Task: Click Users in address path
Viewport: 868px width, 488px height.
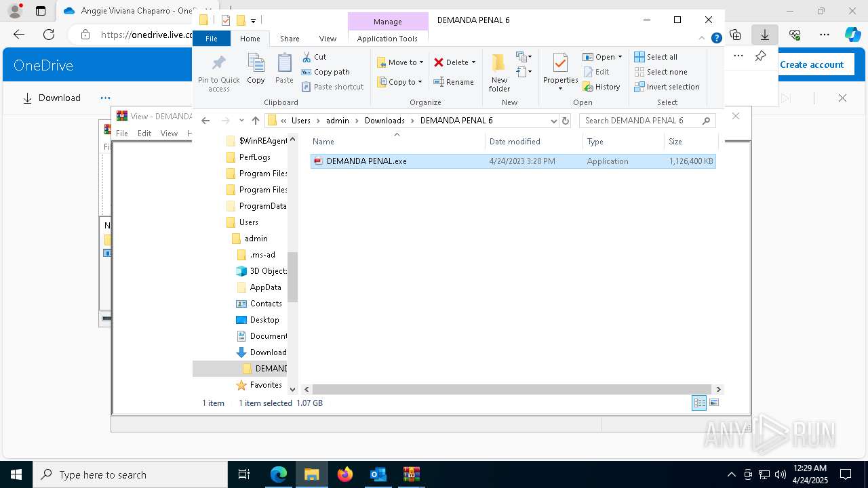Action: (300, 121)
